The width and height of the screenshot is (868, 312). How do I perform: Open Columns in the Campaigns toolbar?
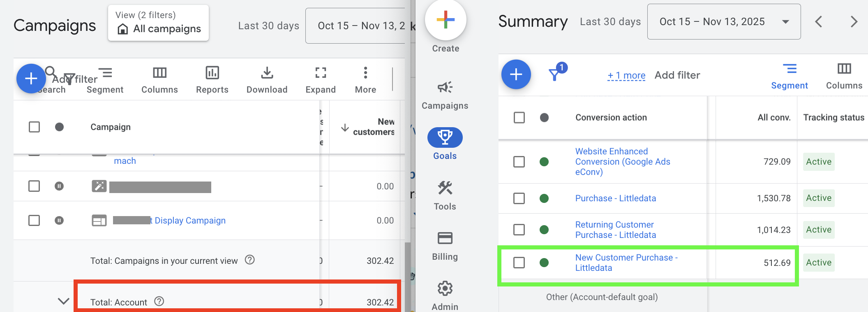click(159, 80)
